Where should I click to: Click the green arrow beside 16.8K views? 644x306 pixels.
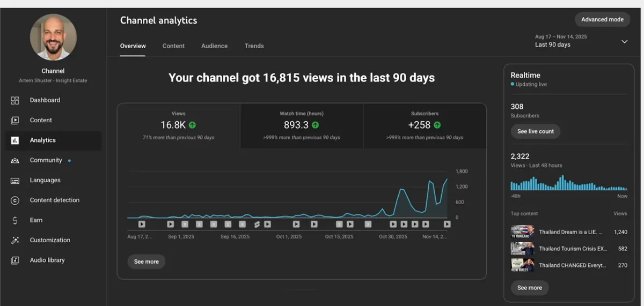(x=193, y=125)
